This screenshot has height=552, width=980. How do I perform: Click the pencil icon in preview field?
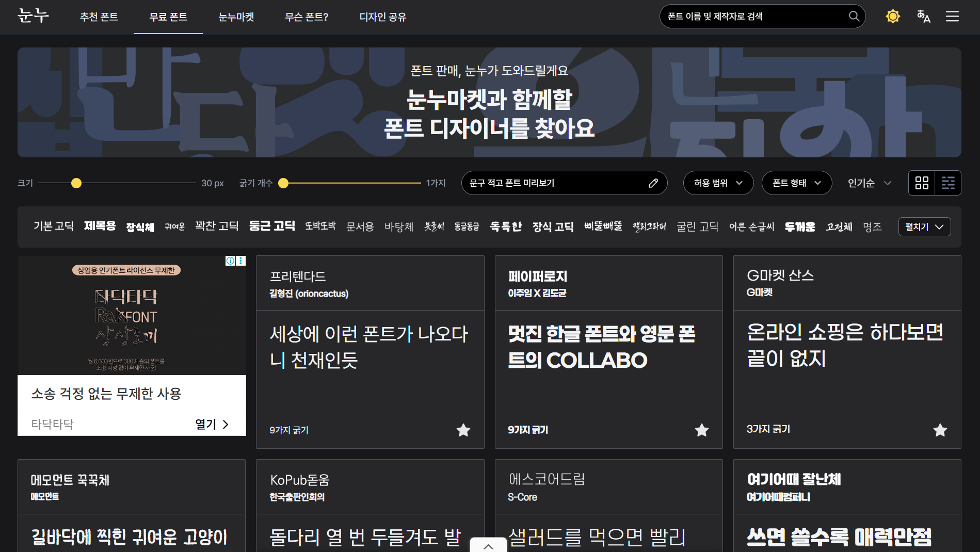[653, 183]
